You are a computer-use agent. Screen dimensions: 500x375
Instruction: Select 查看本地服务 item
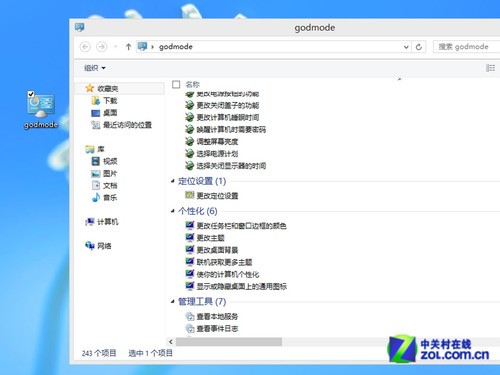pyautogui.click(x=217, y=316)
